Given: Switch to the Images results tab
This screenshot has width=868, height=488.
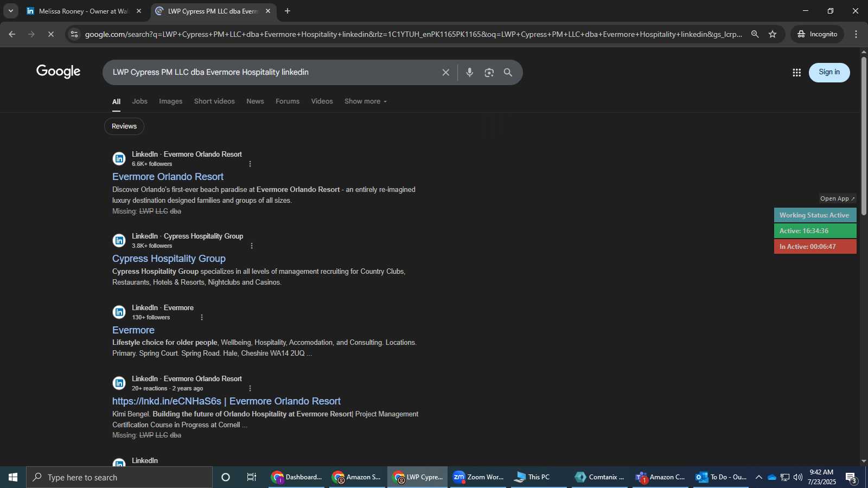Looking at the screenshot, I should [x=170, y=101].
